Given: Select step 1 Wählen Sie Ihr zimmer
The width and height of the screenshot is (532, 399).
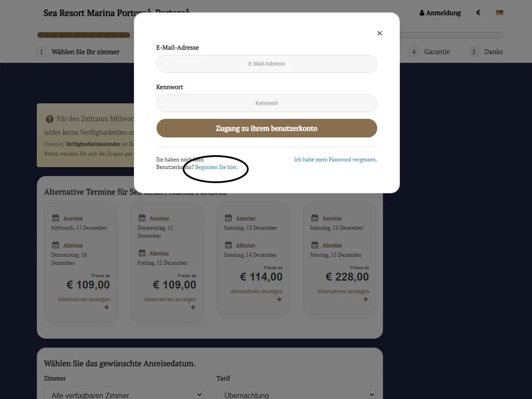Looking at the screenshot, I should point(78,52).
